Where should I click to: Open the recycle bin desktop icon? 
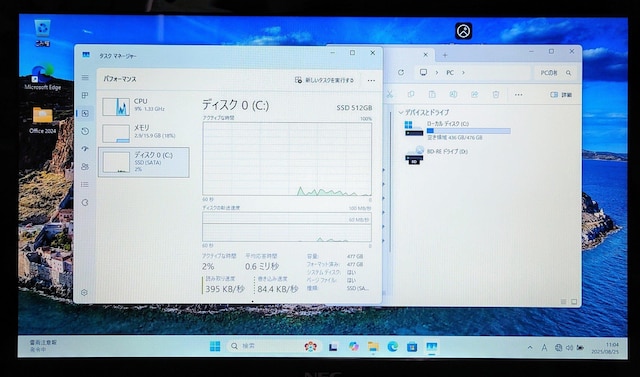(42, 33)
